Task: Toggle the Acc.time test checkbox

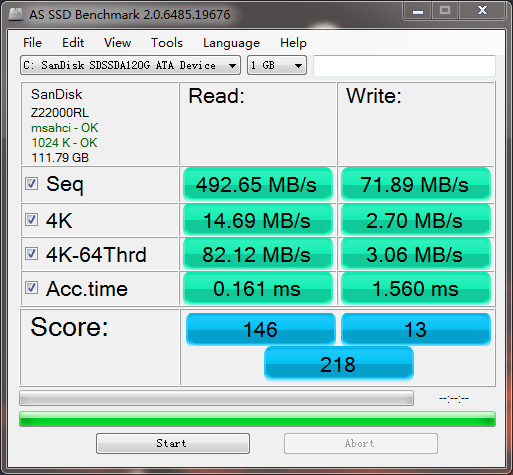Action: (32, 288)
